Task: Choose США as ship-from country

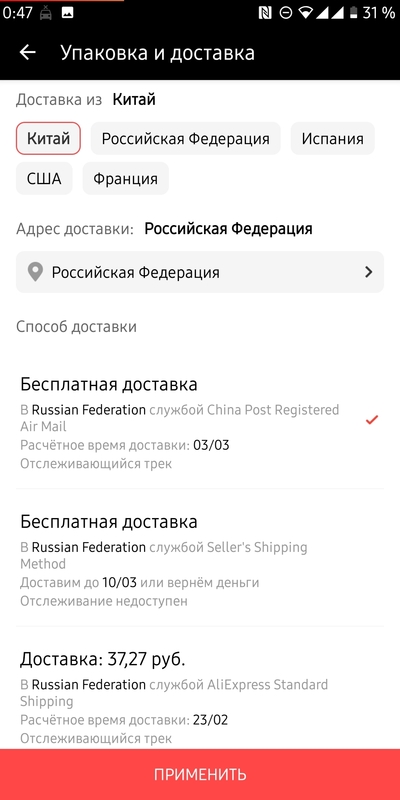Action: [x=44, y=179]
